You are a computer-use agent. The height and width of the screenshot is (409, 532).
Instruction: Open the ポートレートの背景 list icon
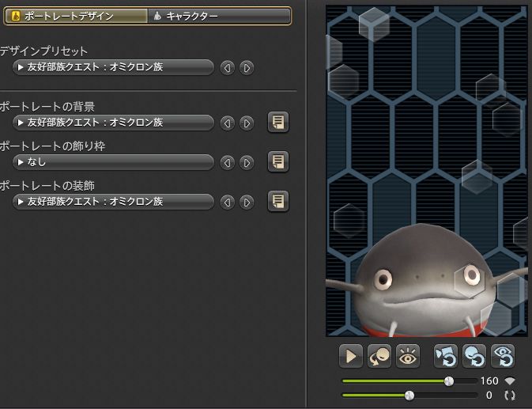pyautogui.click(x=278, y=122)
